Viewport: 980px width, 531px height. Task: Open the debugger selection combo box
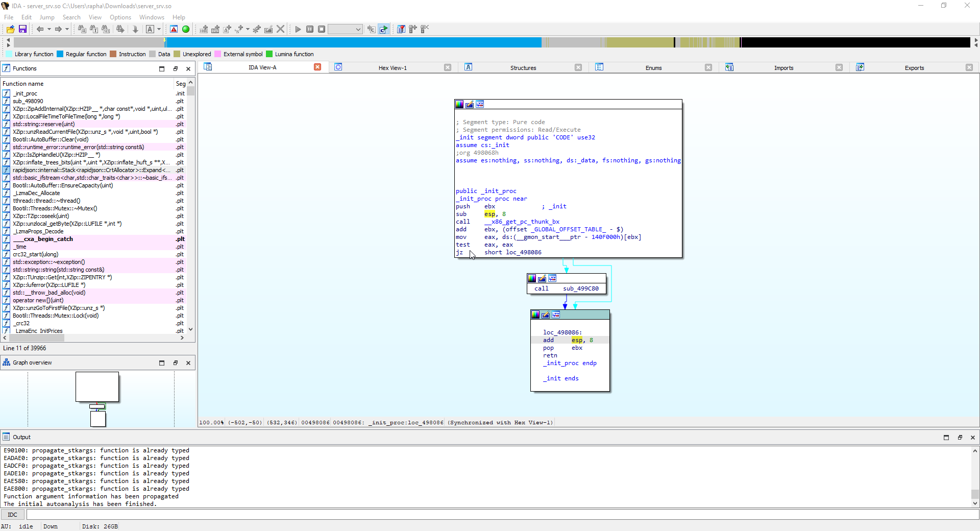[x=345, y=29]
